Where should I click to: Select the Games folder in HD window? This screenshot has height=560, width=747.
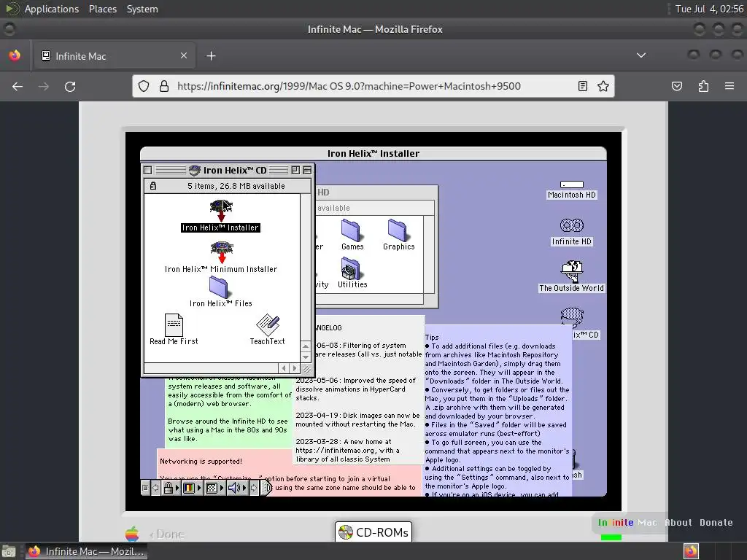point(352,230)
